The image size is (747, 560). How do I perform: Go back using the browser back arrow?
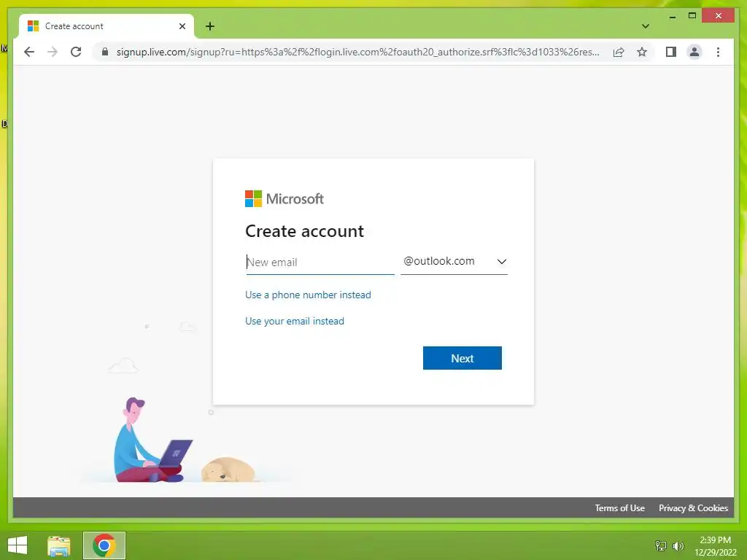click(29, 52)
